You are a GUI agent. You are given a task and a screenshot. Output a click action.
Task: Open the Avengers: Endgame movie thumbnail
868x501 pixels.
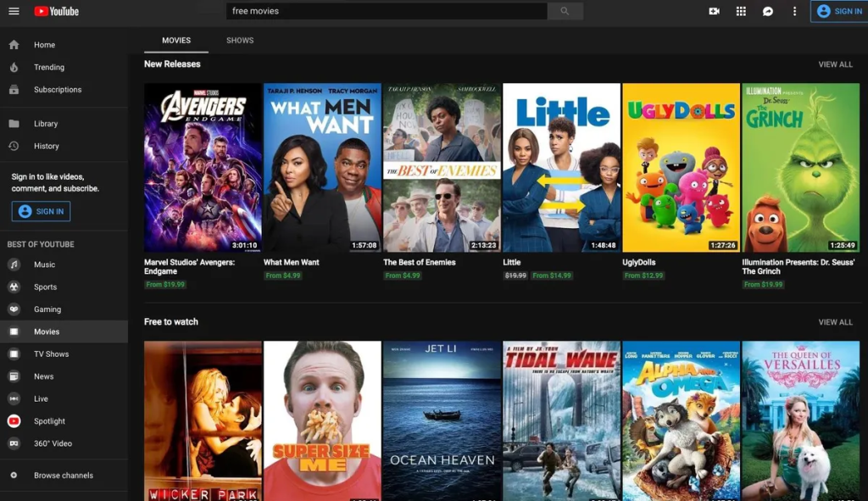(x=202, y=166)
